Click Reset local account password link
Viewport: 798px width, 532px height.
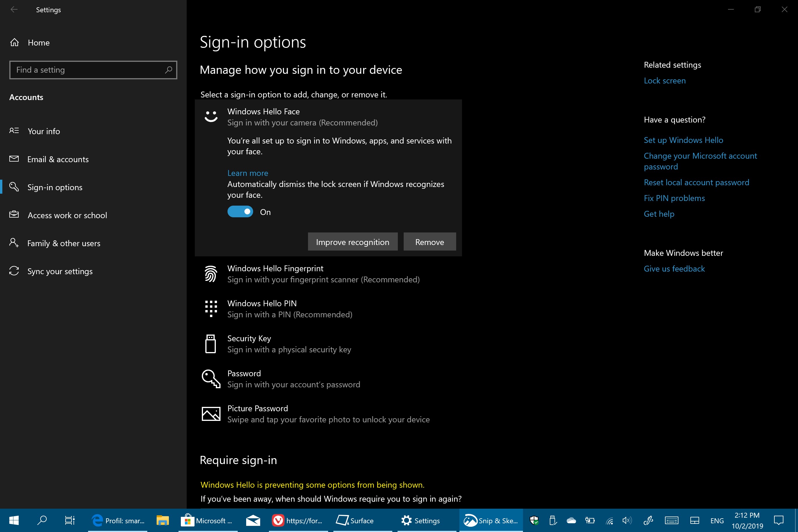(x=696, y=183)
